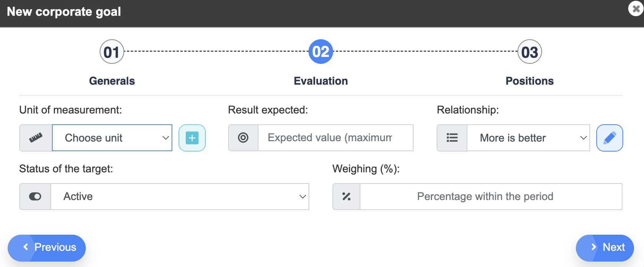The height and width of the screenshot is (267, 644).
Task: Click the Generals step label
Action: [112, 81]
